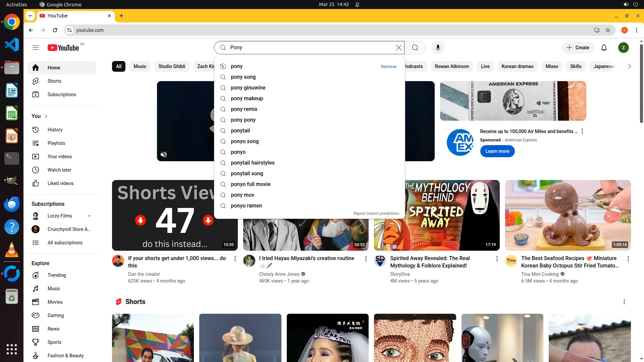The height and width of the screenshot is (362, 644).
Task: Click the magnifier search button
Action: [x=415, y=48]
